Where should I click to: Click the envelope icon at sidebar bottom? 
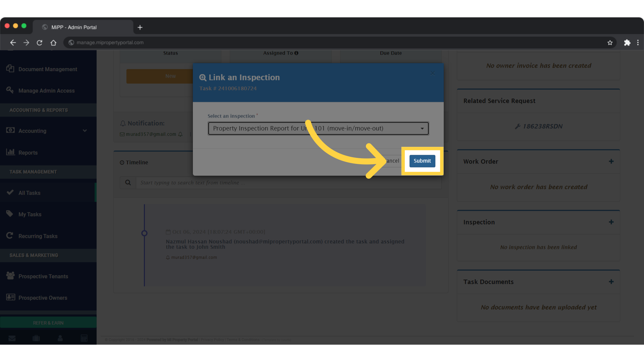click(12, 338)
